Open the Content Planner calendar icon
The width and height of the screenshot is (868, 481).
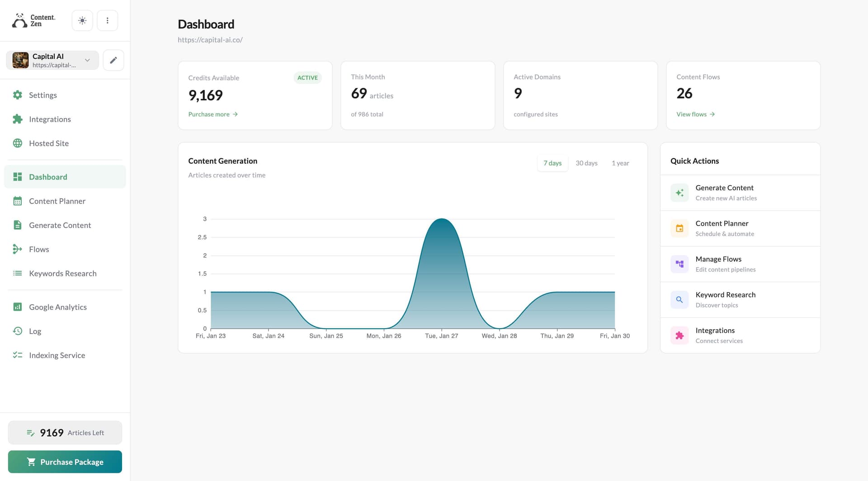click(x=17, y=201)
